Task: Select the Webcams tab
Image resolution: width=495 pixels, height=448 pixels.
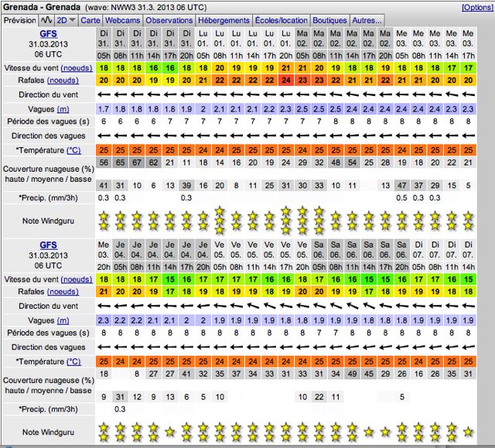Action: [122, 19]
